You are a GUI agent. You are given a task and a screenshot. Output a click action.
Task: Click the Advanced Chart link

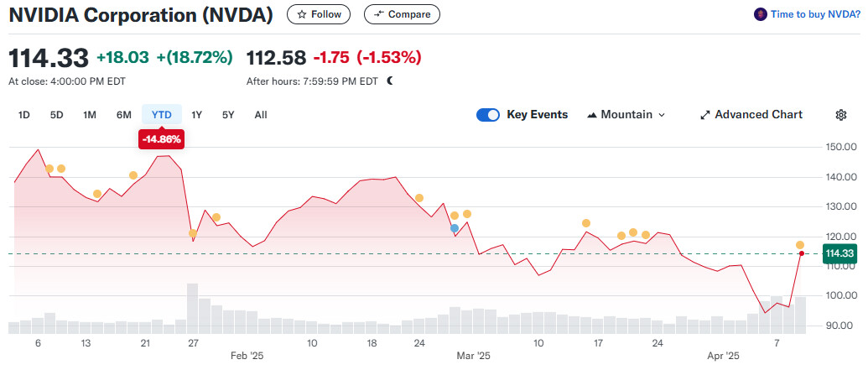click(x=758, y=115)
